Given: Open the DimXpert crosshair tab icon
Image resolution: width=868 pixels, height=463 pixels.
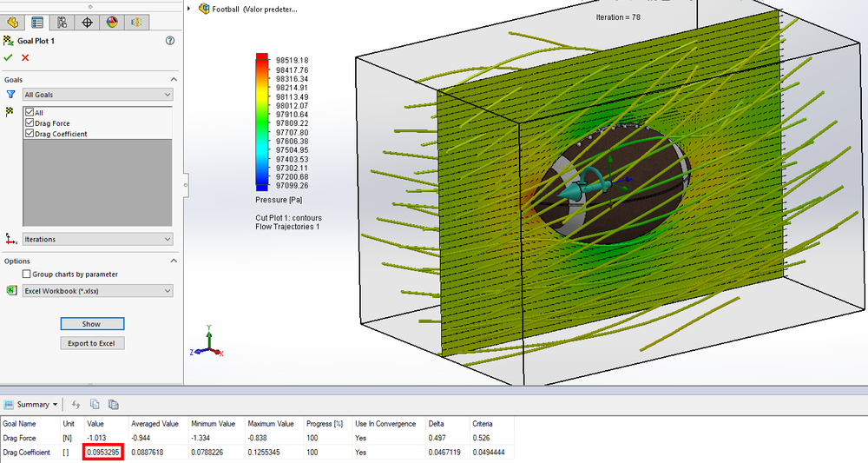Looking at the screenshot, I should tap(87, 23).
